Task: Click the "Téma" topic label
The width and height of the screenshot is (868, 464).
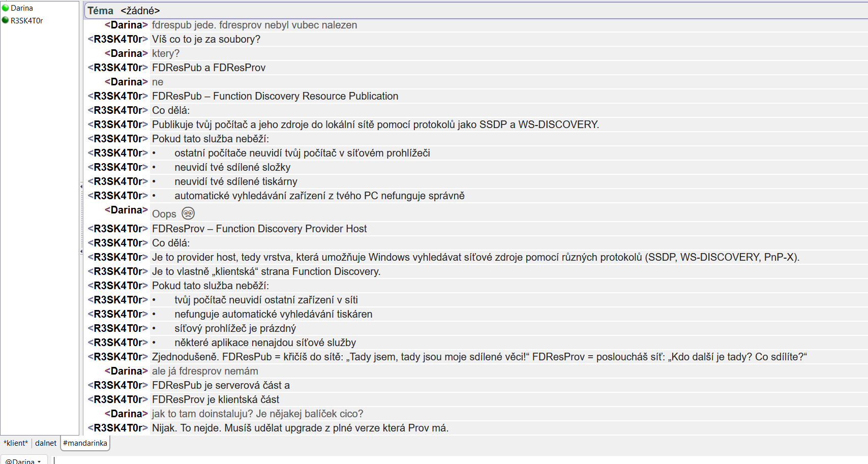Action: 100,11
